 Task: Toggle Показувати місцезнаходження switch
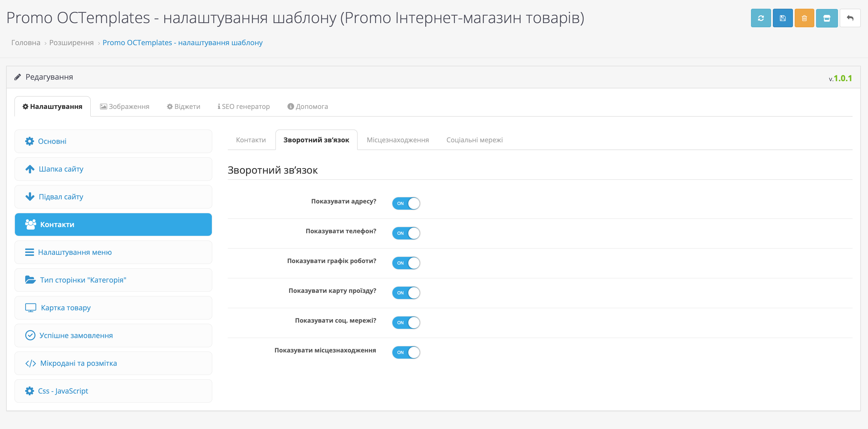[x=406, y=352]
